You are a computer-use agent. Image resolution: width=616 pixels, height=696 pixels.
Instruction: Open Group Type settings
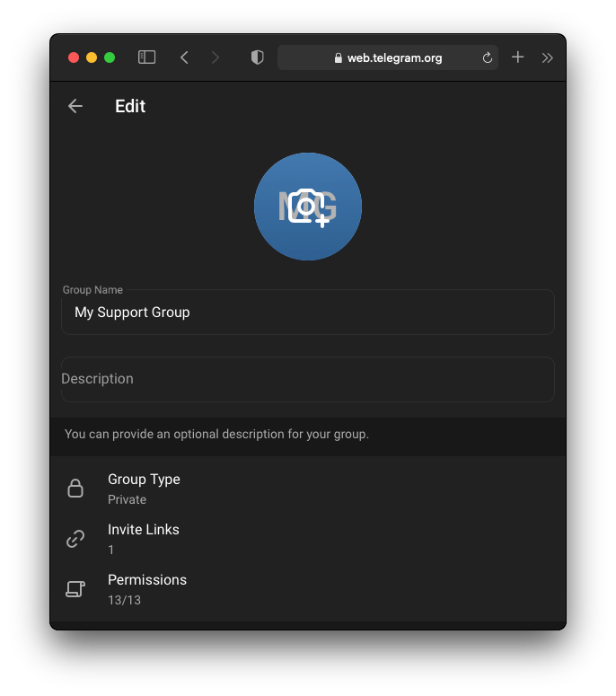coord(308,489)
